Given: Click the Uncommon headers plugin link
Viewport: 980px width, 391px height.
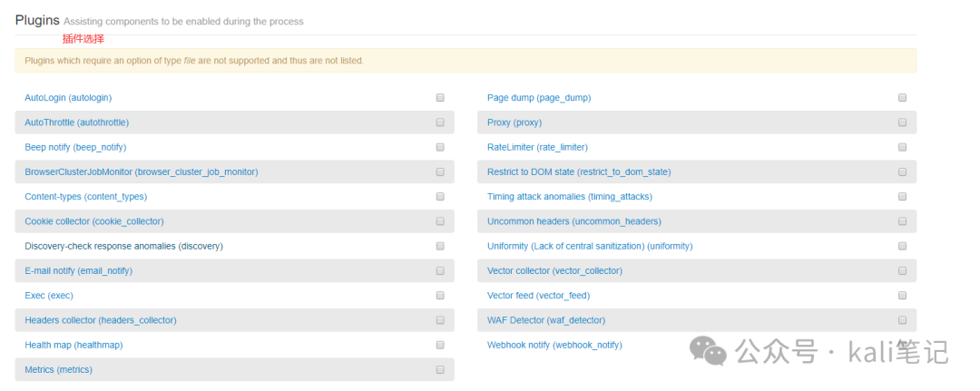Looking at the screenshot, I should tap(573, 221).
